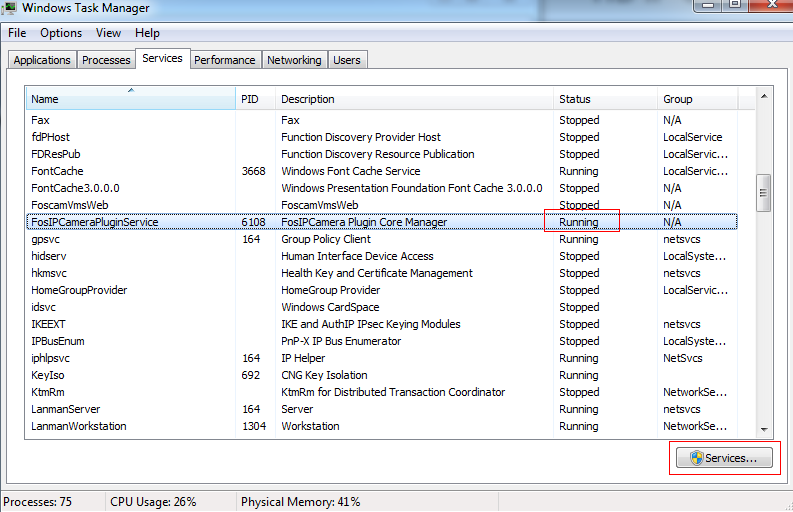The height and width of the screenshot is (512, 793).
Task: Click Health Key and Certificate Management description
Action: point(377,273)
